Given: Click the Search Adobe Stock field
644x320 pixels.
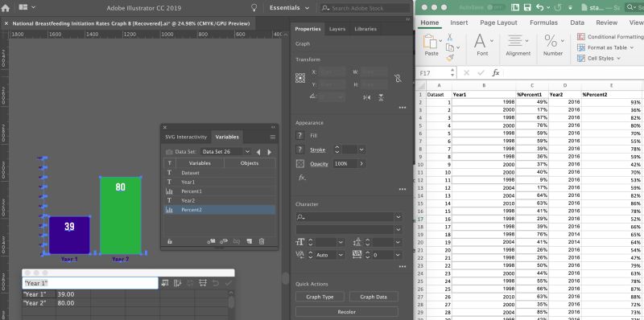Looking at the screenshot, I should click(x=365, y=8).
